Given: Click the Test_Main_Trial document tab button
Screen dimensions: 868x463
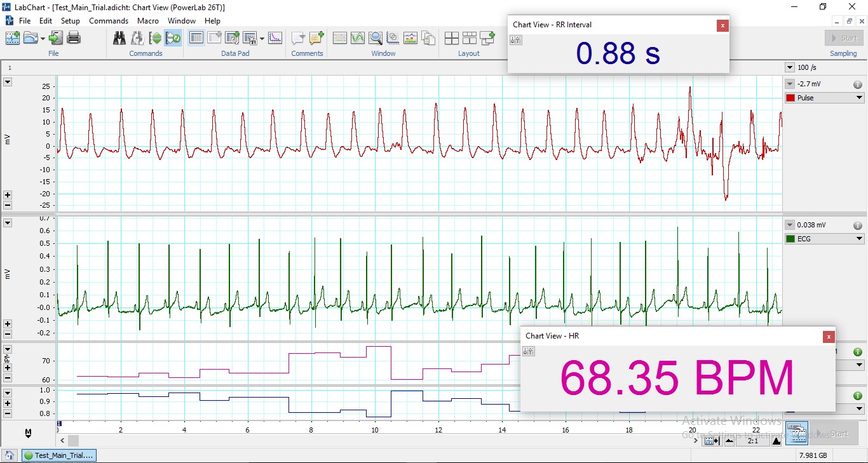Looking at the screenshot, I should (x=58, y=455).
